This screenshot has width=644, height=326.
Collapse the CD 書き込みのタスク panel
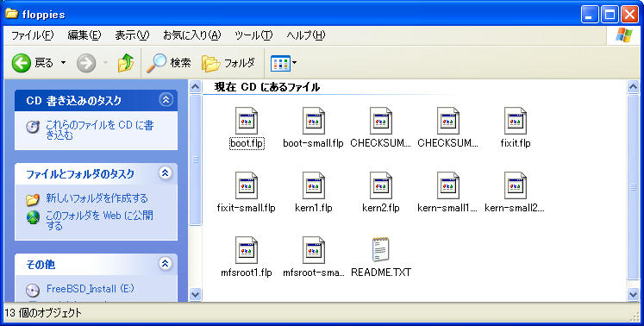(166, 100)
